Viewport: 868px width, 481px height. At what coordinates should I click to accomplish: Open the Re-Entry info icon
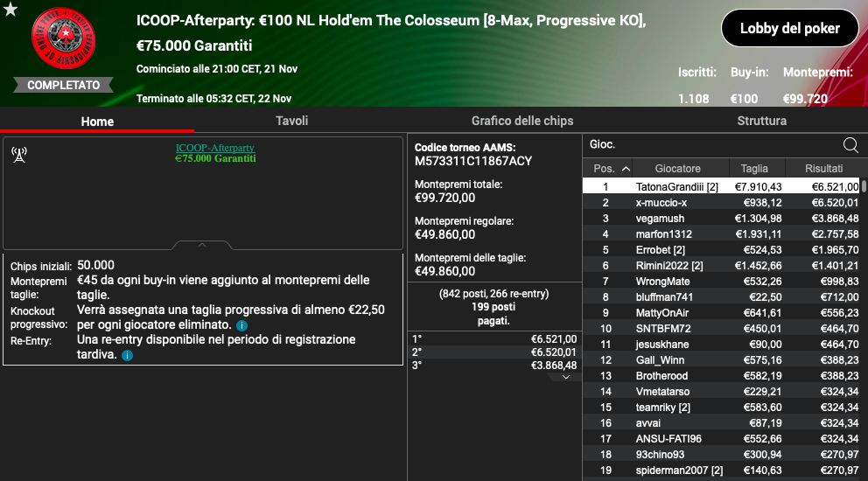(128, 355)
